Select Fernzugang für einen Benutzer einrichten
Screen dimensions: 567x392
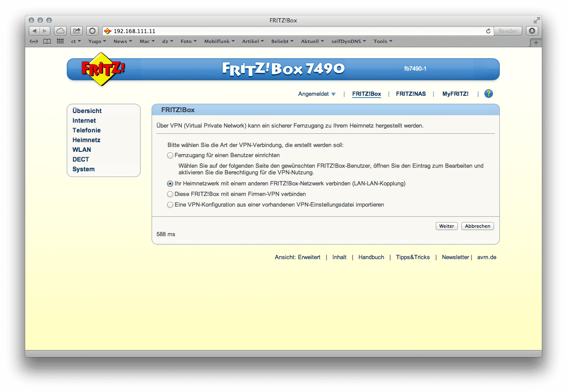pyautogui.click(x=170, y=155)
